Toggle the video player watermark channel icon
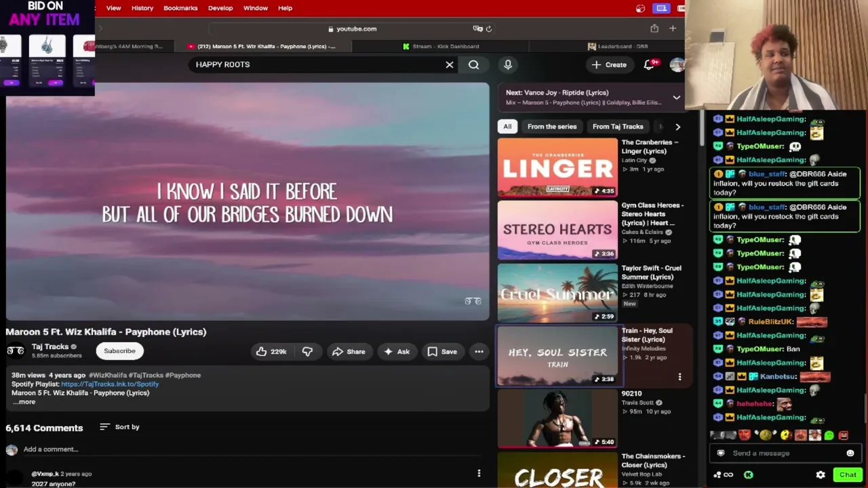This screenshot has height=488, width=868. 473,301
